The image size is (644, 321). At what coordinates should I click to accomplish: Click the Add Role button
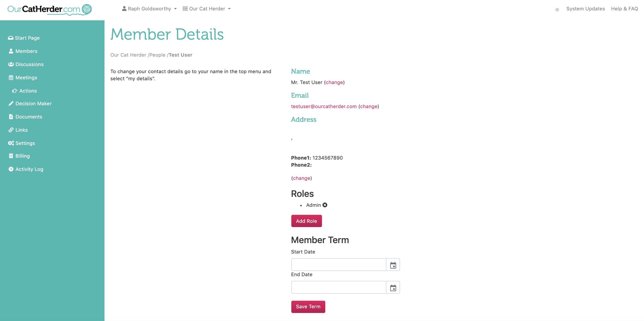point(306,221)
